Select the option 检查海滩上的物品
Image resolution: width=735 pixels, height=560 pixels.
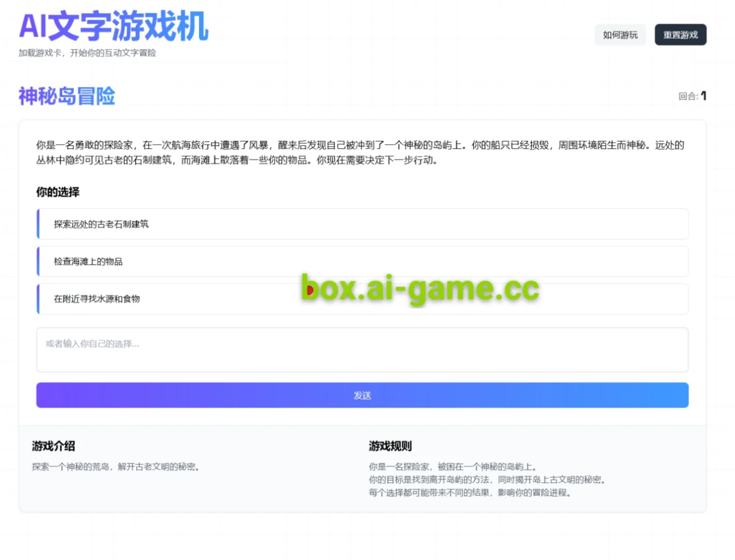[x=362, y=261]
